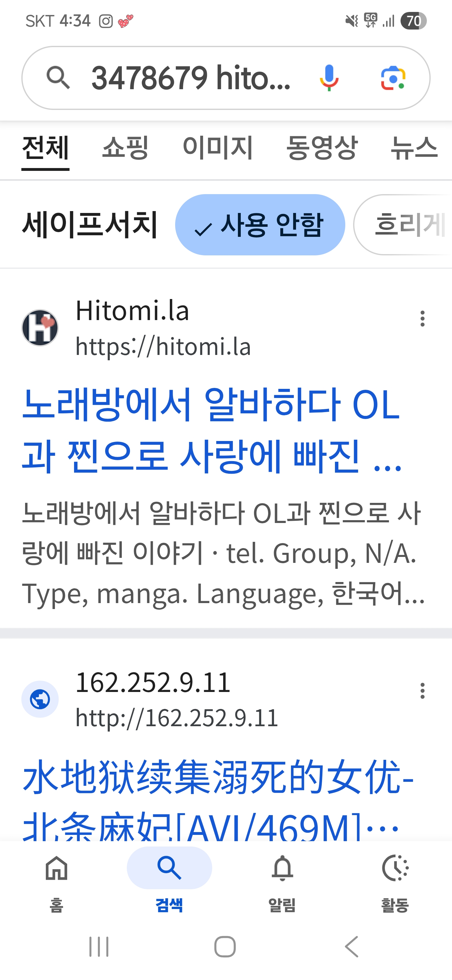Tap the microphone voice search icon

pos(329,78)
